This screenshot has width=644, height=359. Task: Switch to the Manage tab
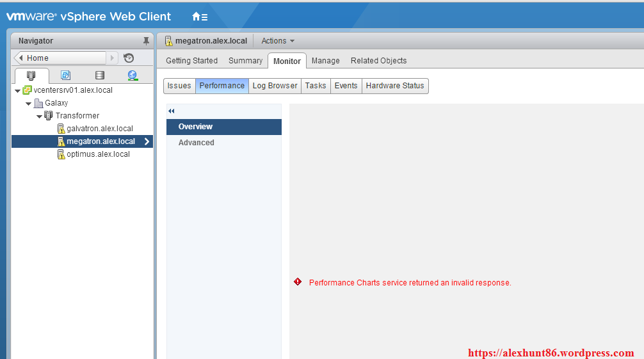(x=325, y=61)
